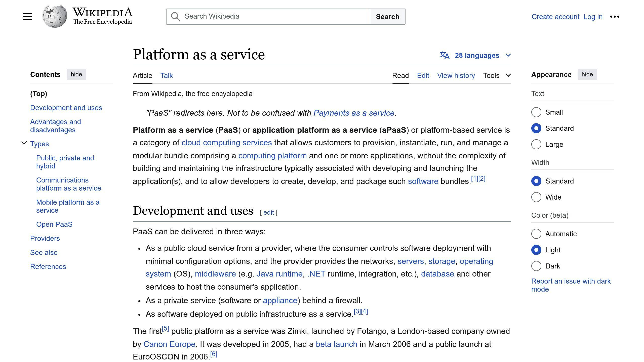This screenshot has width=644, height=362.
Task: Jump to Open PaaS in contents
Action: [54, 224]
